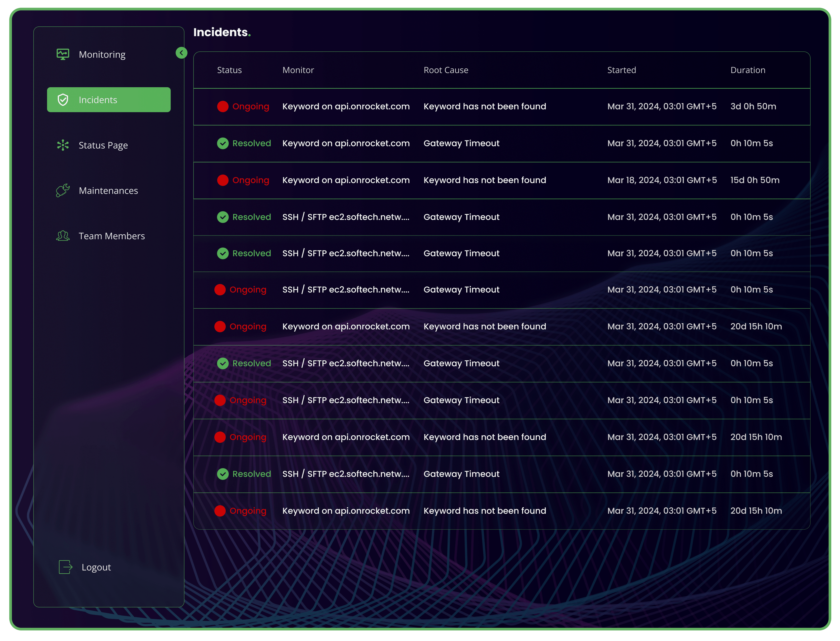840x641 pixels.
Task: Click the Started column header
Action: pyautogui.click(x=621, y=70)
